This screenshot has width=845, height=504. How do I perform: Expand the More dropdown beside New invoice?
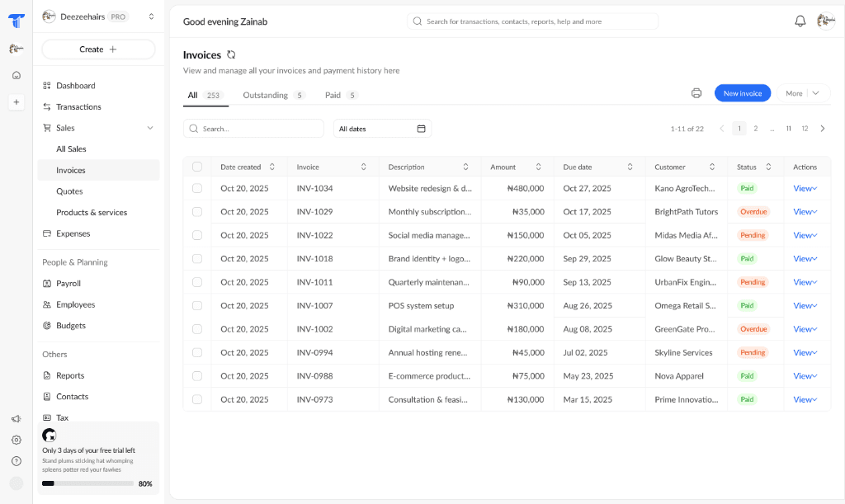tap(815, 93)
